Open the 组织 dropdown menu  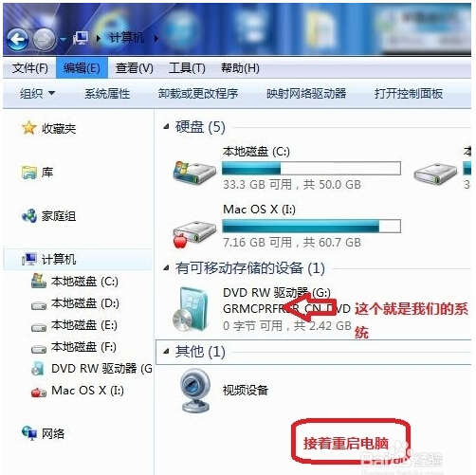[37, 94]
